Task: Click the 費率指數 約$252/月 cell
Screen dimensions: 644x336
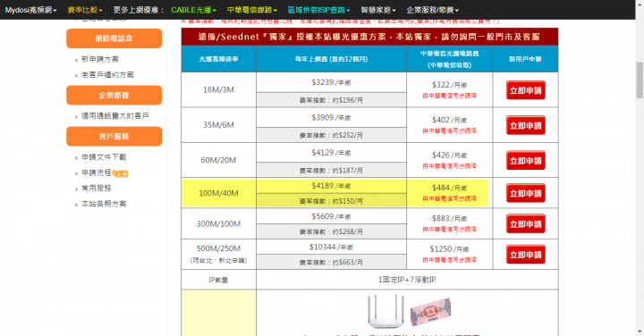Action: coord(331,136)
